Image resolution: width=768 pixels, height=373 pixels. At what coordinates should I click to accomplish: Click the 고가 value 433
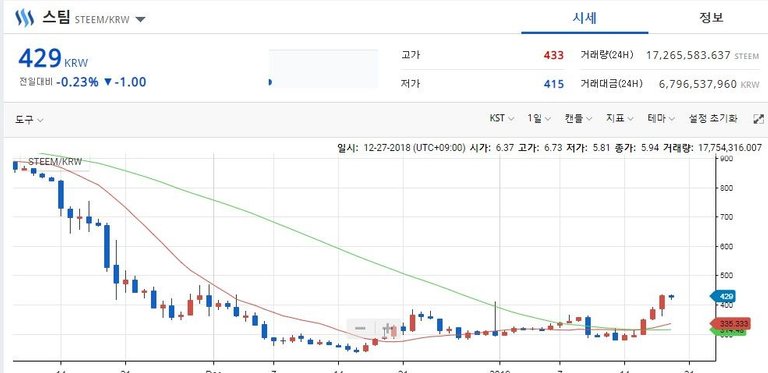[x=553, y=55]
